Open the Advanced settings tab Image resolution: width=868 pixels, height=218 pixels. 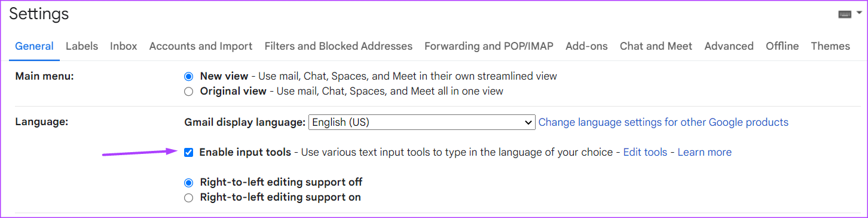tap(729, 46)
